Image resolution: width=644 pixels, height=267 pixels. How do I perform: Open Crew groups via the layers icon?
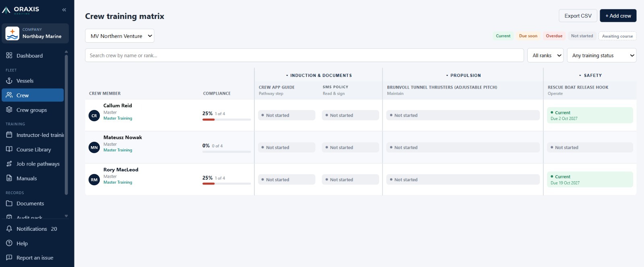[x=9, y=110]
